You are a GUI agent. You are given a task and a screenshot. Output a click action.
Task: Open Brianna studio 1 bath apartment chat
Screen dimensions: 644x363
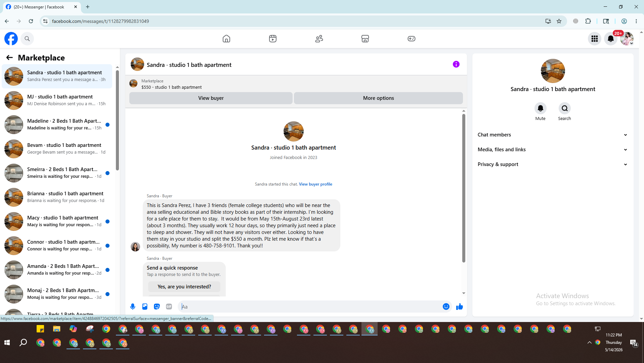coord(57,197)
